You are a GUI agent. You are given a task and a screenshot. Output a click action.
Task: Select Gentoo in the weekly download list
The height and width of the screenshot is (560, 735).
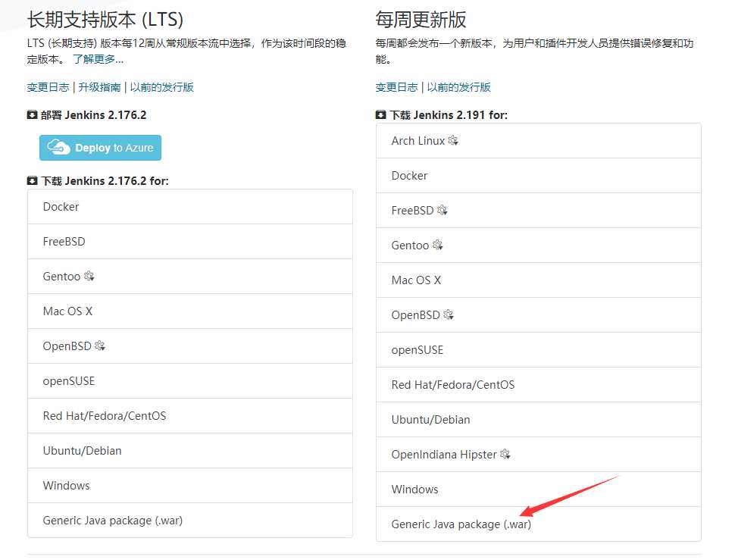point(539,245)
